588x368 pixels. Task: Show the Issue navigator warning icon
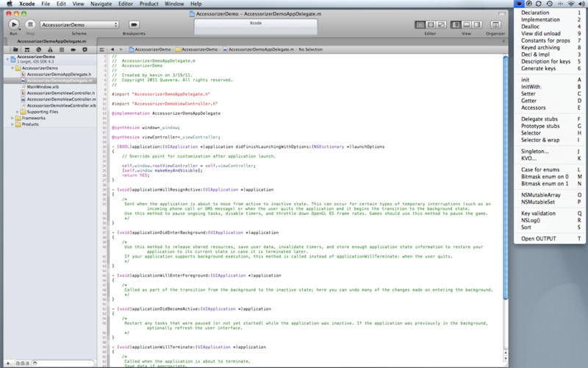50,49
